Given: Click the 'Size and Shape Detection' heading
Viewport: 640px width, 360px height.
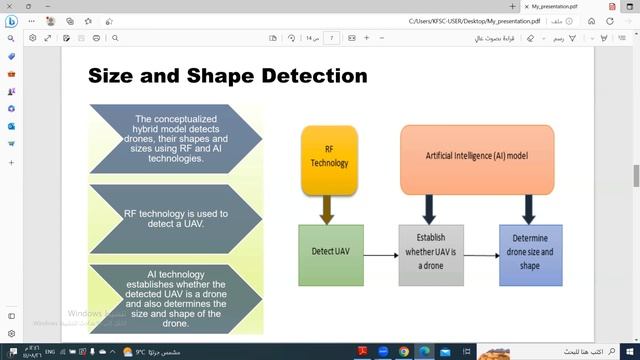Looking at the screenshot, I should tap(228, 76).
